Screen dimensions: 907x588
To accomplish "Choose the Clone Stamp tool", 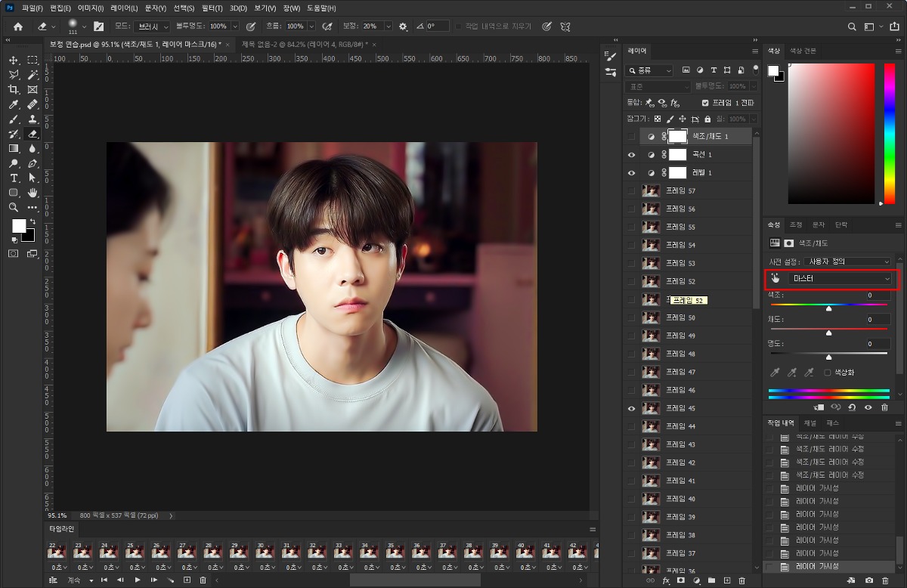I will pos(33,119).
